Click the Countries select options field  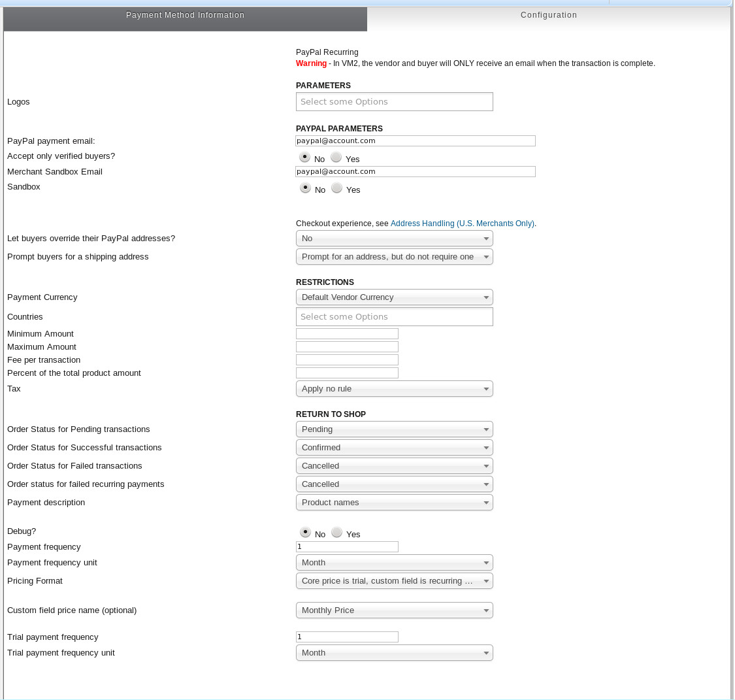(x=394, y=317)
